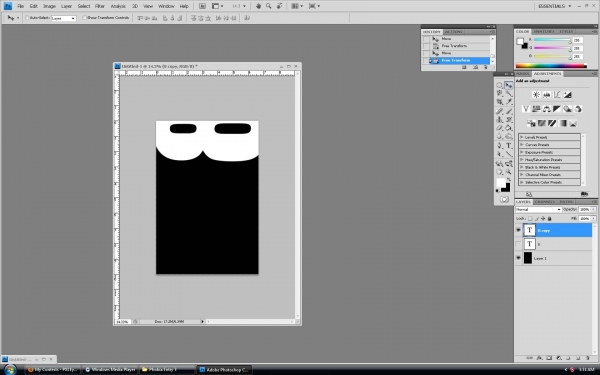Toggle lock position
600x375 pixels.
click(x=543, y=218)
